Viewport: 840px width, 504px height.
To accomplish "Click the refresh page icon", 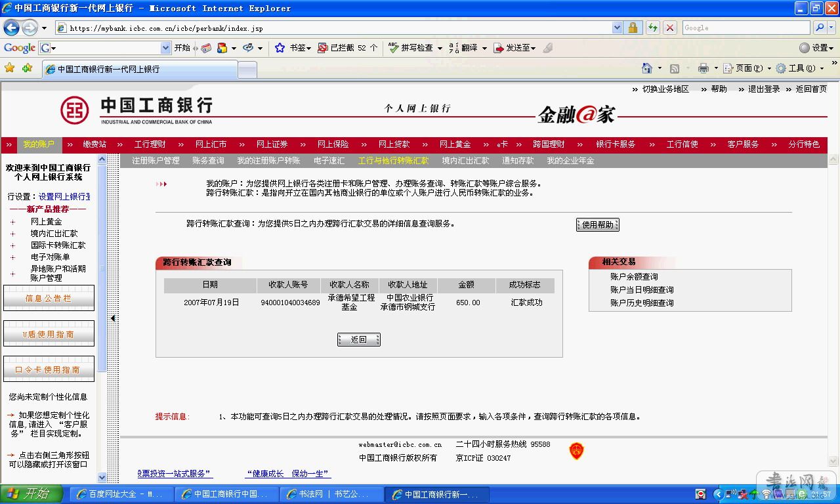I will point(652,28).
